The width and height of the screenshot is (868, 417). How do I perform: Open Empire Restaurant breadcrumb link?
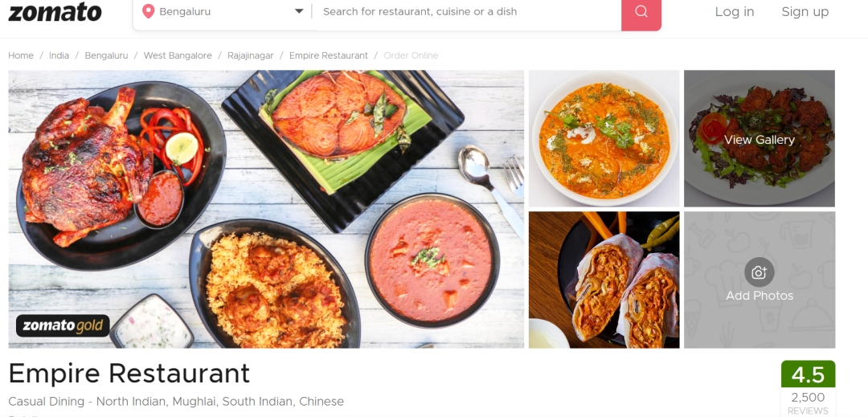[x=328, y=55]
